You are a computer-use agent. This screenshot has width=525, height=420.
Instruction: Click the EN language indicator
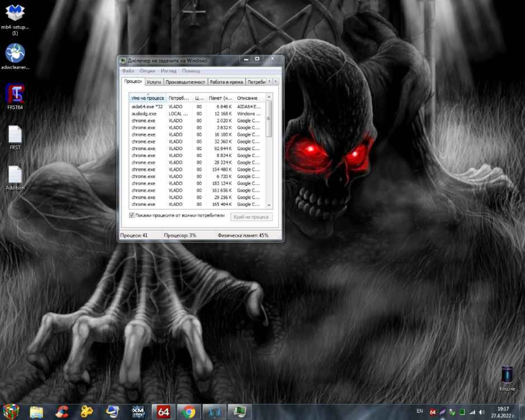point(420,411)
